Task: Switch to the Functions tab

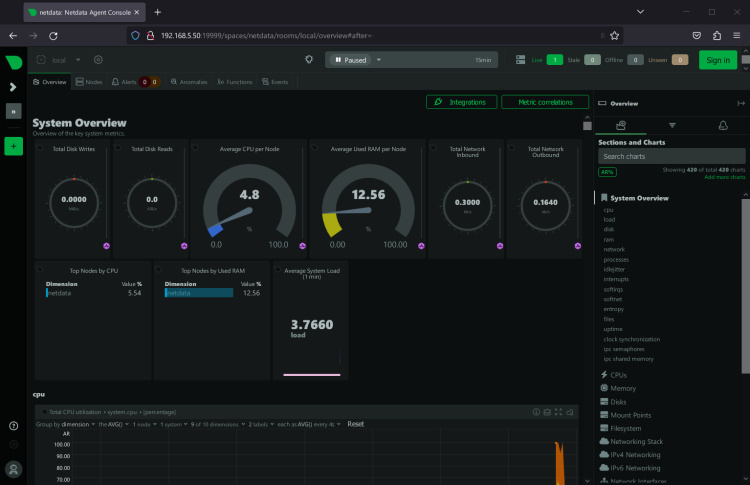Action: tap(234, 82)
